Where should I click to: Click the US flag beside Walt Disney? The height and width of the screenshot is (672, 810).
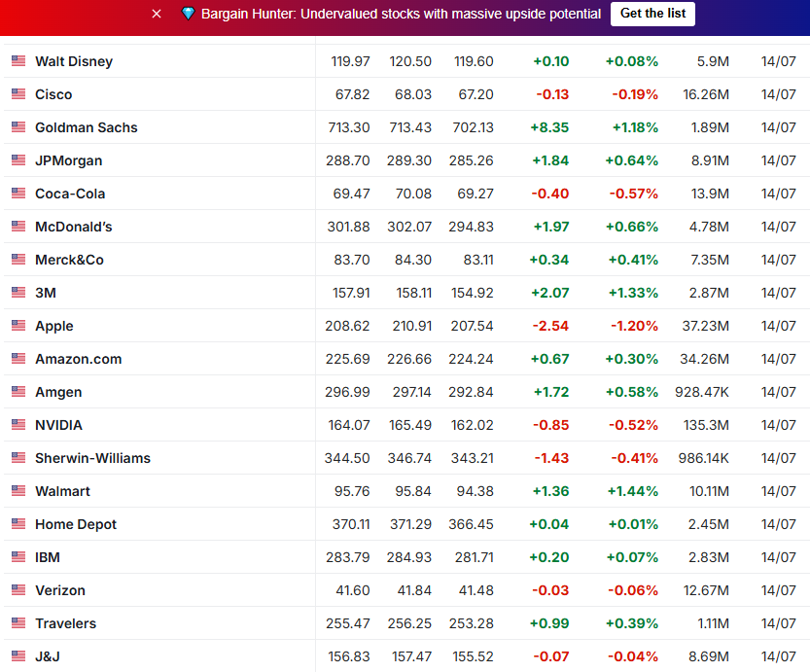18,61
